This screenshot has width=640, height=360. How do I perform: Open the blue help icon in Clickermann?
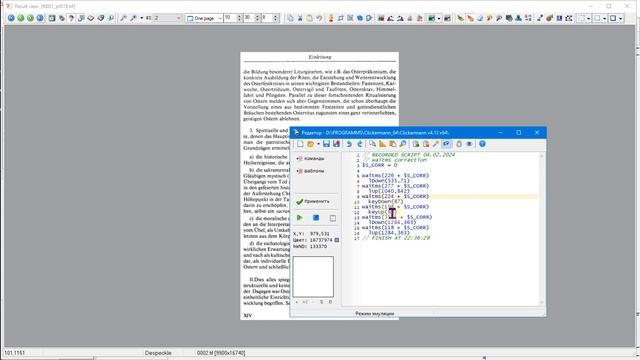[x=482, y=144]
